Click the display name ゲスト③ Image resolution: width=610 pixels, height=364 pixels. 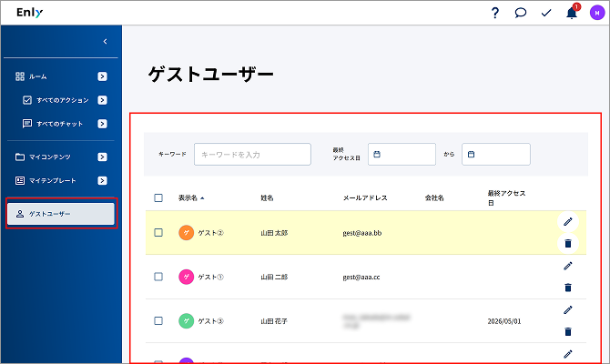(211, 321)
